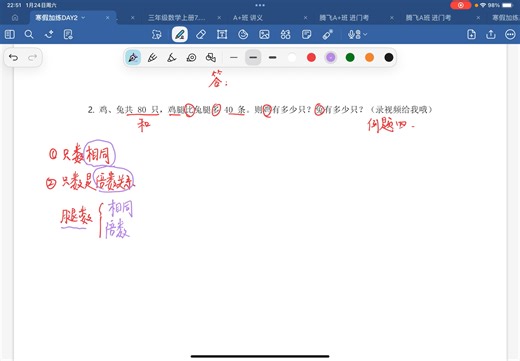Screen dimensions: 520x361
Task: Undo the last stroke
Action: click(13, 58)
